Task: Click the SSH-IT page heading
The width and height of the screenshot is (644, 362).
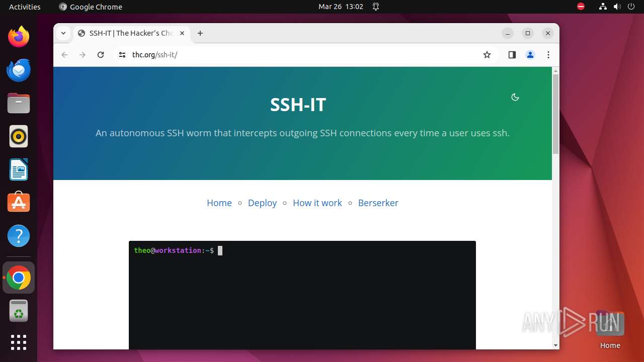Action: click(x=298, y=105)
